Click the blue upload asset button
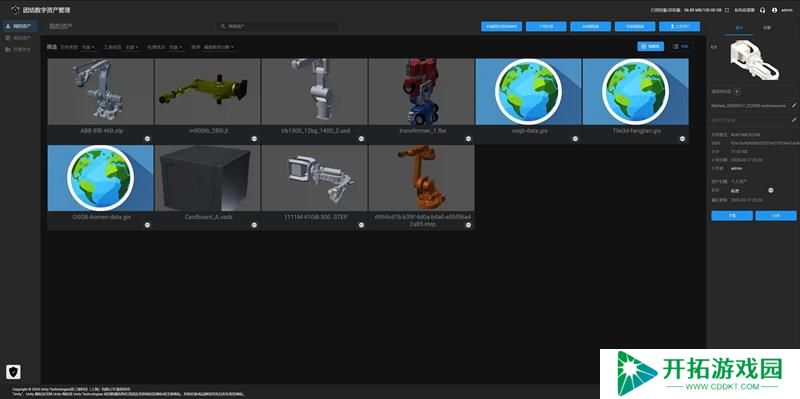The height and width of the screenshot is (399, 800). tap(680, 27)
